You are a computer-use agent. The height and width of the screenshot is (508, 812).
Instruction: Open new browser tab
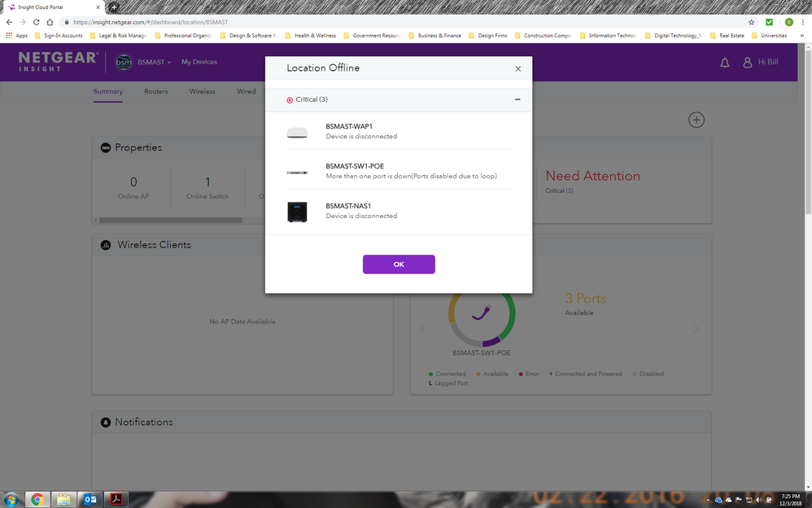coord(113,7)
